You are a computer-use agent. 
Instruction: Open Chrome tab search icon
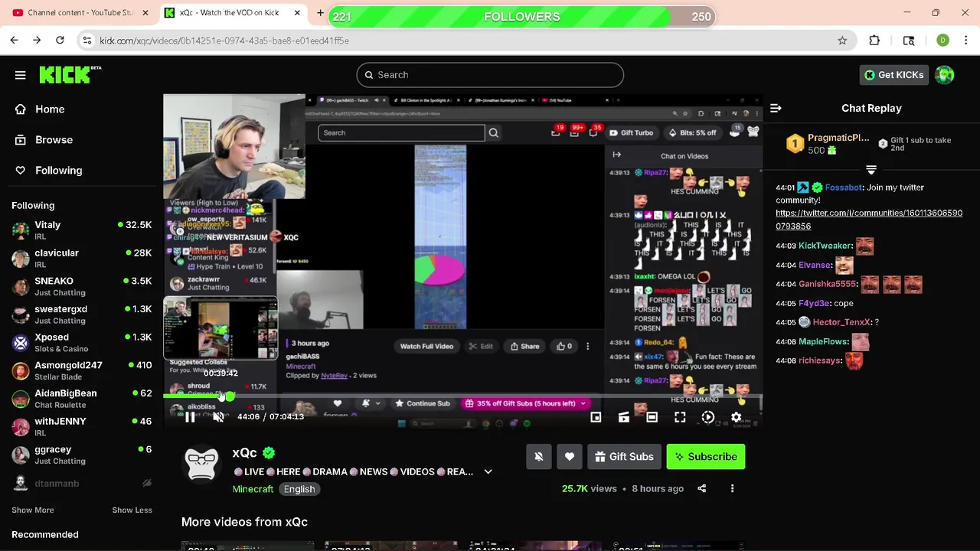point(909,41)
